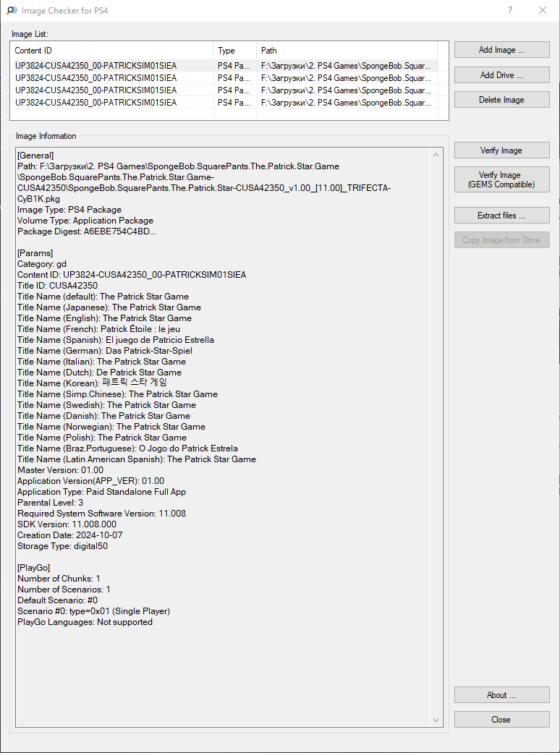Click 'Application Type: Paid Standalone Full App' line

coord(101,492)
